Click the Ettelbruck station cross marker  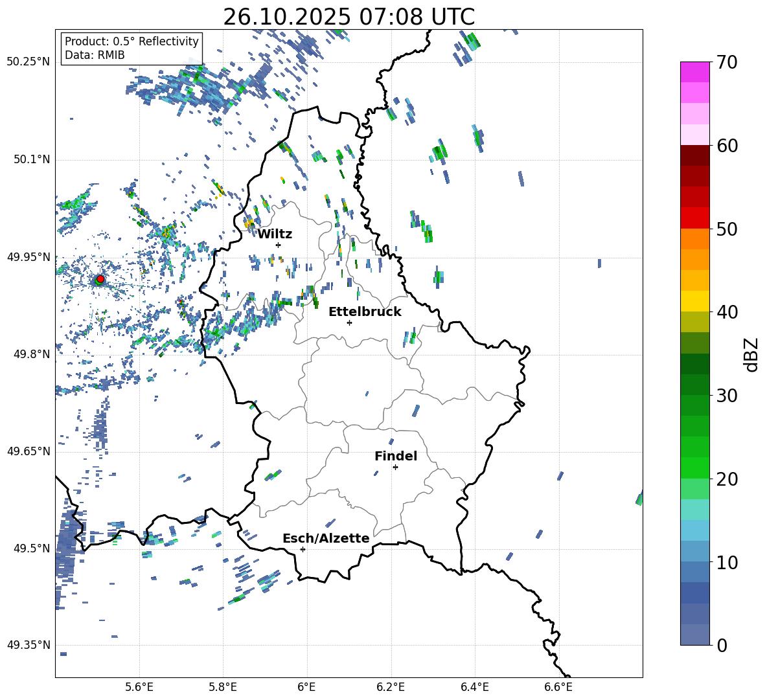coord(349,322)
